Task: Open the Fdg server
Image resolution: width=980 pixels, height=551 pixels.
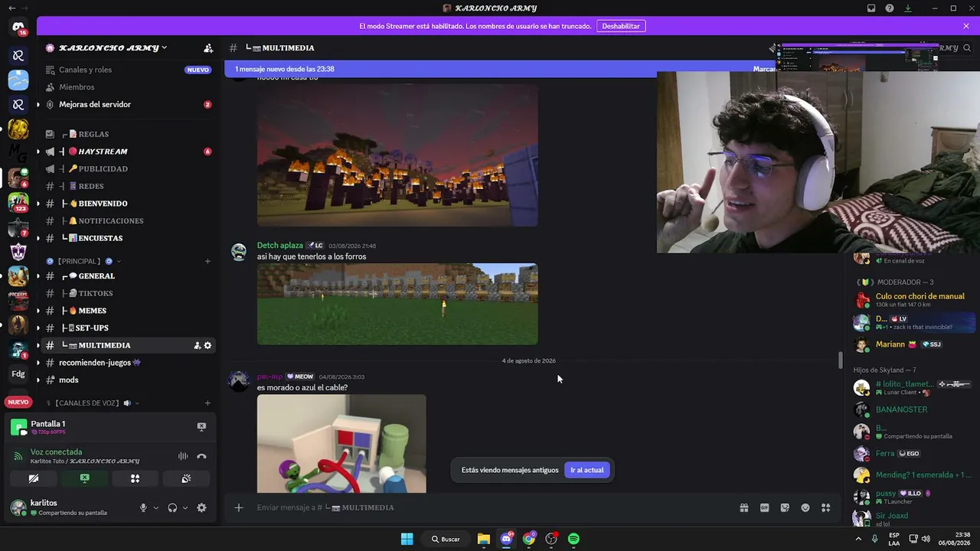Action: coord(18,374)
